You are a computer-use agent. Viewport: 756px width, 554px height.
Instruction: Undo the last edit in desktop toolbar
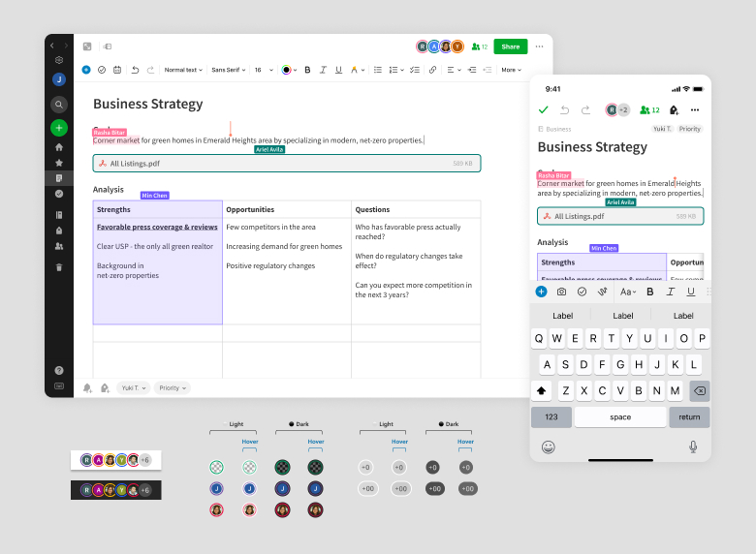click(x=136, y=70)
